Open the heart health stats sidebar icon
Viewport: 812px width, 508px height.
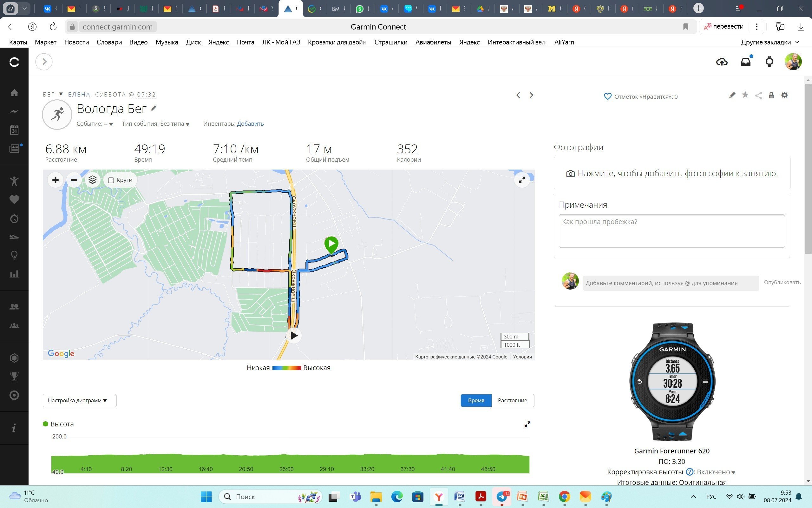coord(14,200)
